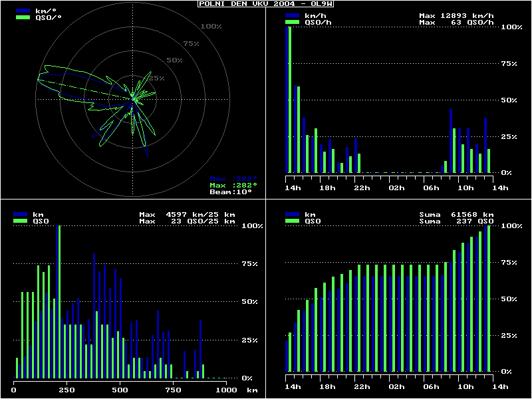
Task: Click the "Suma 237 QSO" text
Action: click(x=456, y=221)
